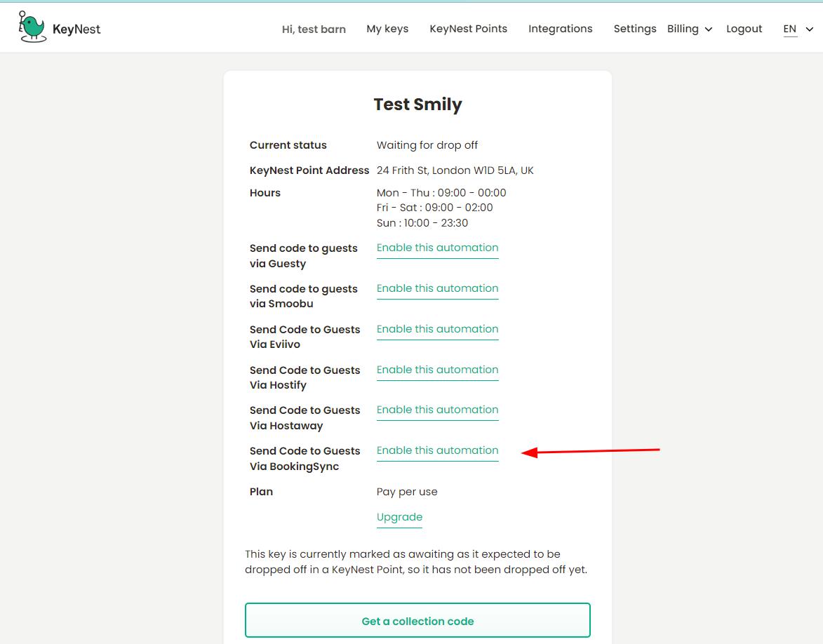823x644 pixels.
Task: Open Settings in the top navigation
Action: 634,29
